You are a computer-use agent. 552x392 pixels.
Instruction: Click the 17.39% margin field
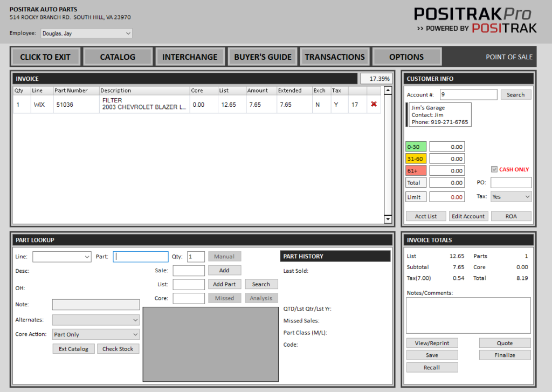click(x=376, y=79)
